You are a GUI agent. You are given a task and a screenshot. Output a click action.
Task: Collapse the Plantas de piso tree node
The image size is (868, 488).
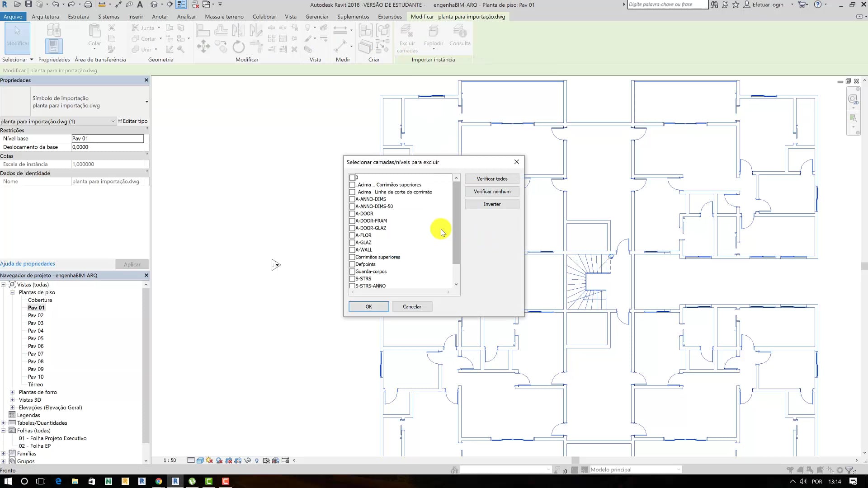12,292
